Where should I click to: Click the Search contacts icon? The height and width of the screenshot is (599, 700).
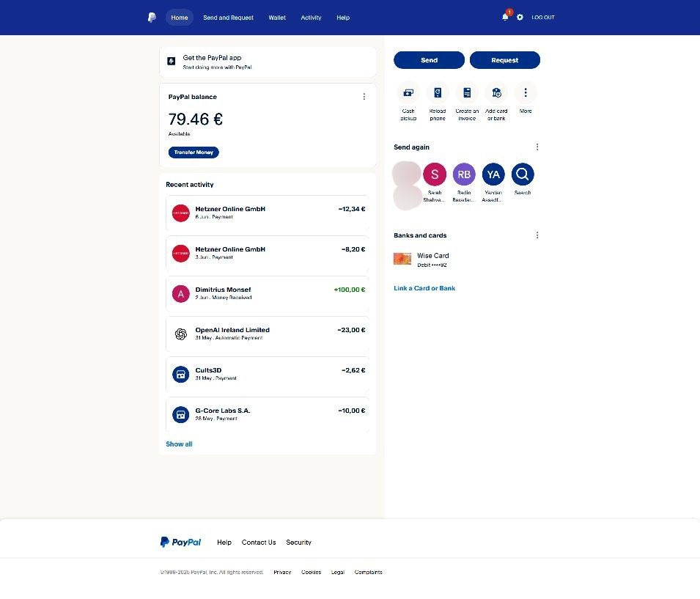523,174
